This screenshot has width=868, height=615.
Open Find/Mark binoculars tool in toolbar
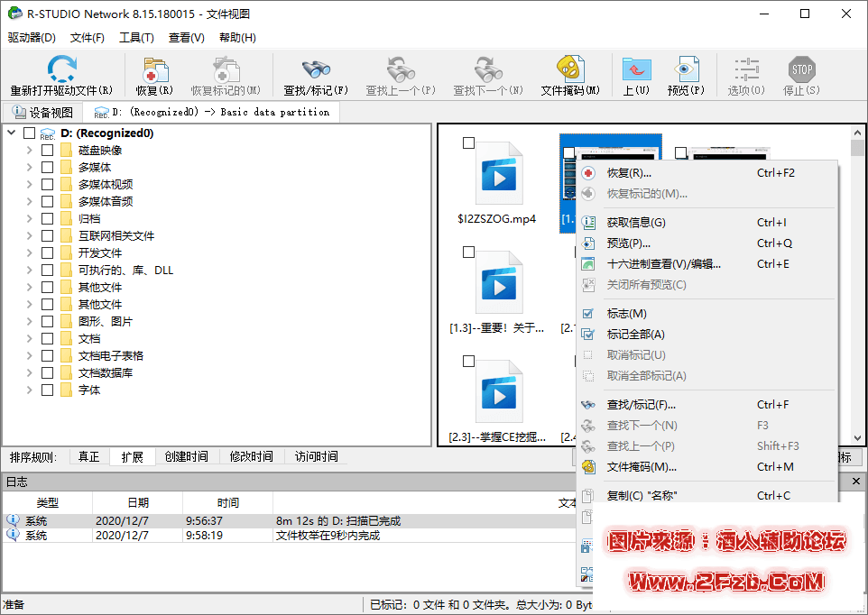click(315, 69)
